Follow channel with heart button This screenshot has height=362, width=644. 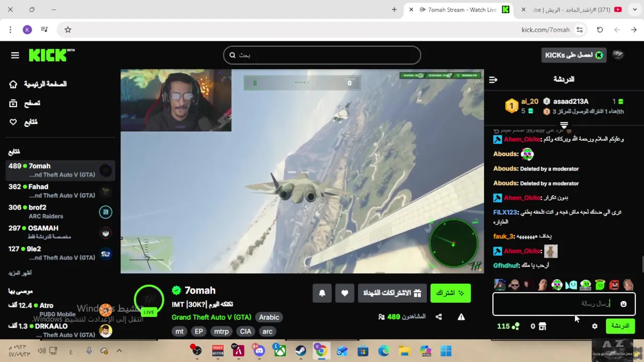345,293
